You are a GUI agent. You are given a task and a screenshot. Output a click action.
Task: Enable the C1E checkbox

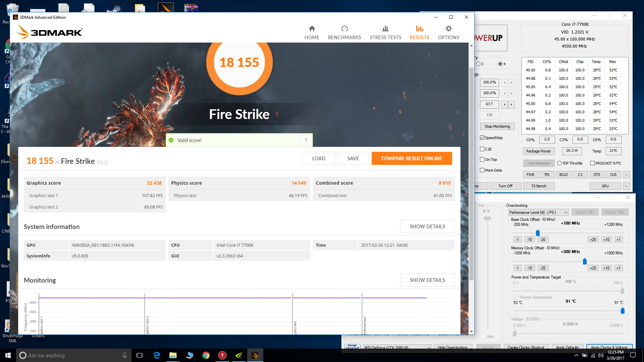(482, 149)
